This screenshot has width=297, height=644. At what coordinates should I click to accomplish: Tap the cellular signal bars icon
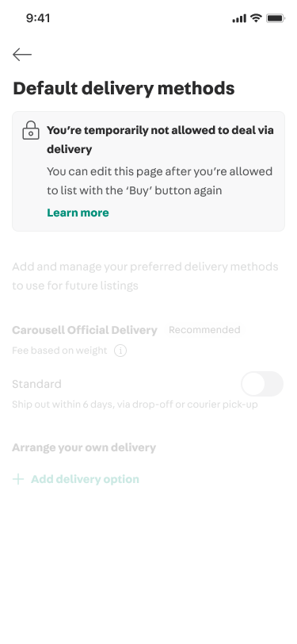click(x=239, y=18)
